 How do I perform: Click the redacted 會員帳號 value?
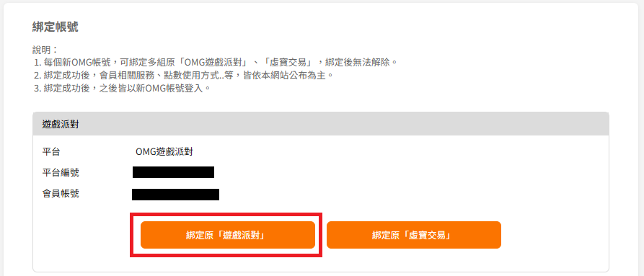pos(175,195)
